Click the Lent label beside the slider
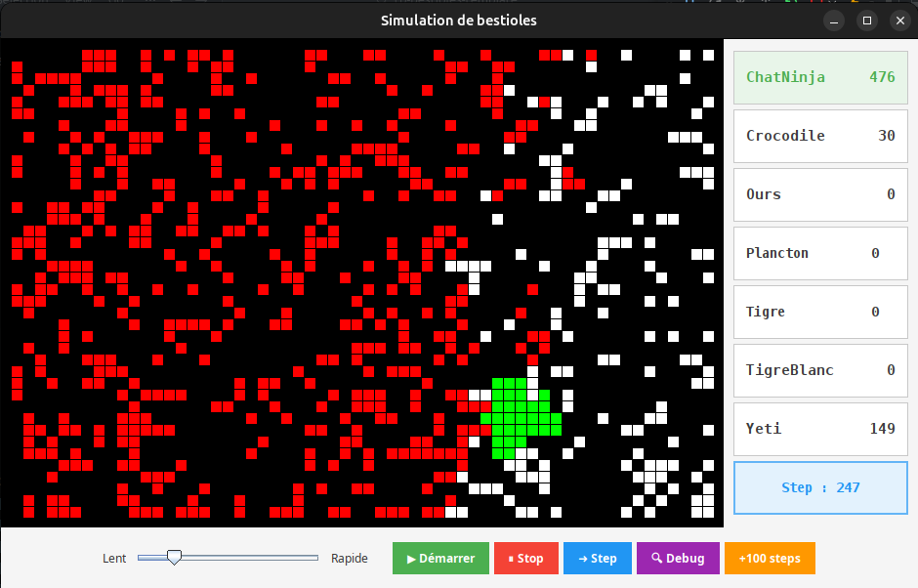The width and height of the screenshot is (918, 588). 114,559
